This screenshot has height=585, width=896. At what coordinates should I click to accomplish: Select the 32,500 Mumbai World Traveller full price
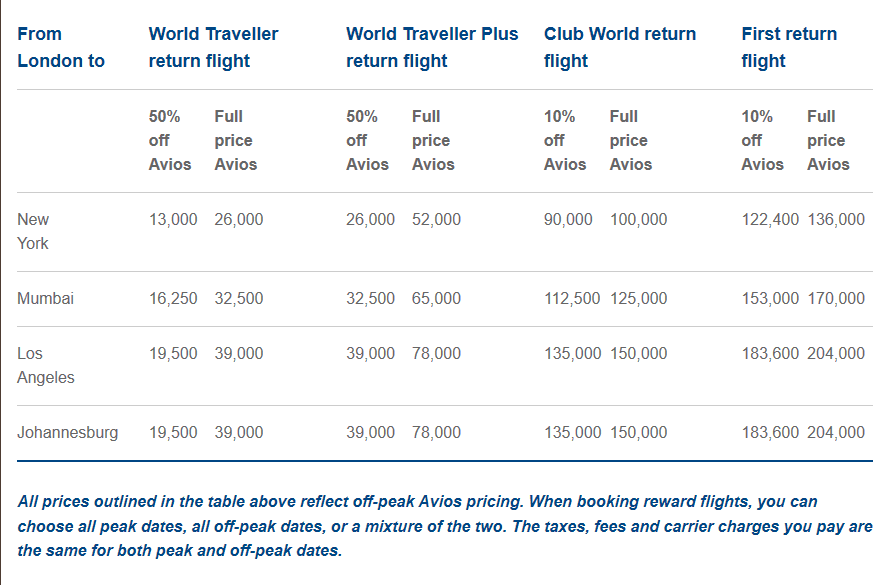tap(239, 298)
